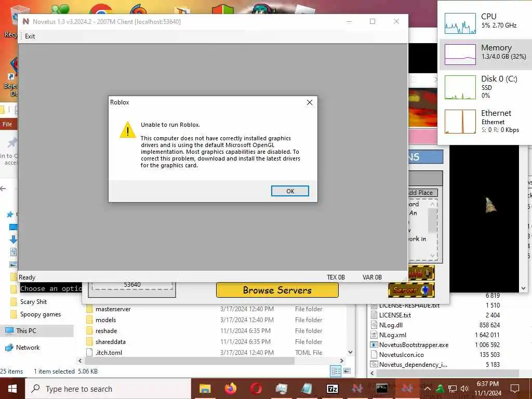
Task: Switch Explorer to large icons view
Action: pyautogui.click(x=347, y=371)
